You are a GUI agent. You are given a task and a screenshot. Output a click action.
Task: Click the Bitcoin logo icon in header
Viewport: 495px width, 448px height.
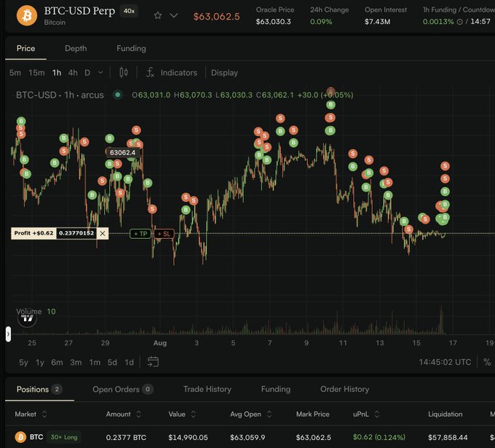[x=27, y=15]
